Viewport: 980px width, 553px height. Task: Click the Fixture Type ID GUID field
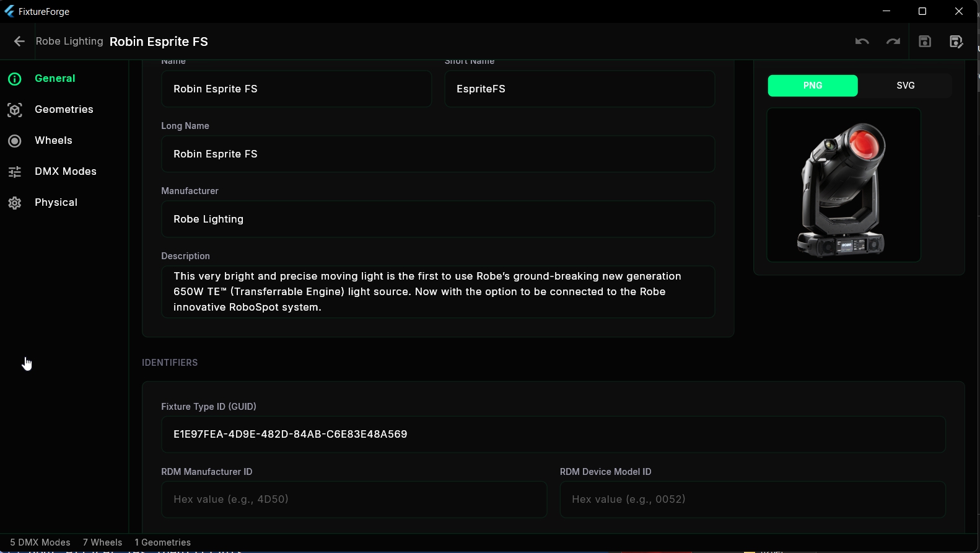553,435
